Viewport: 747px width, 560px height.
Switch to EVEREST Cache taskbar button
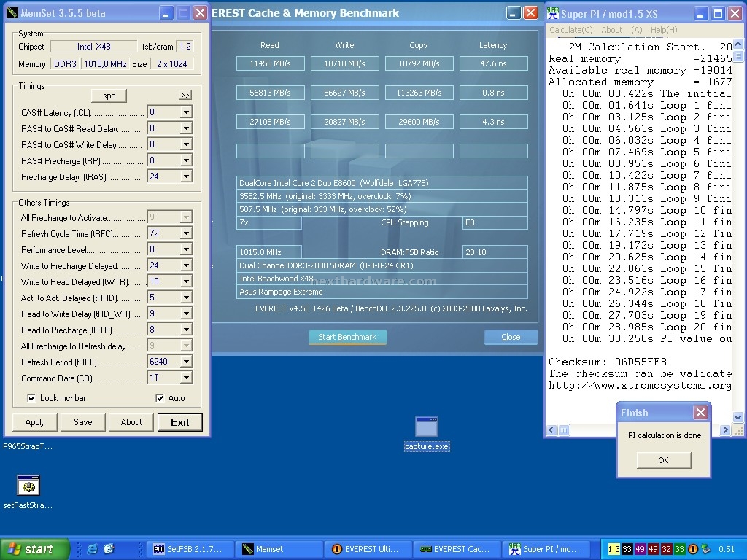[457, 549]
